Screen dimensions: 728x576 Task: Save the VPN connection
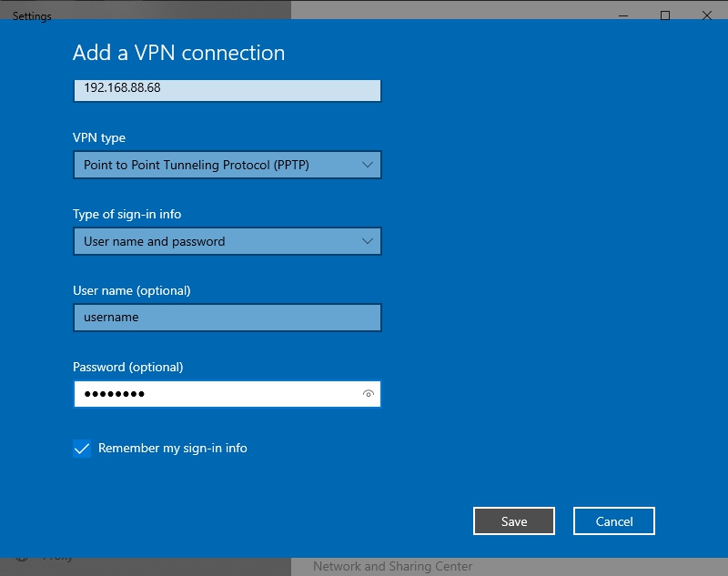click(513, 521)
